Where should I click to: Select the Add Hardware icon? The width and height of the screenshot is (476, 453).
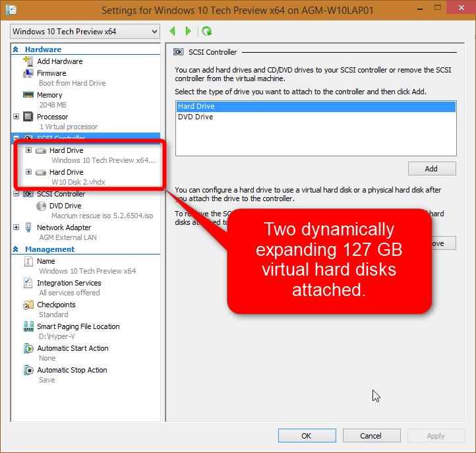(x=28, y=61)
